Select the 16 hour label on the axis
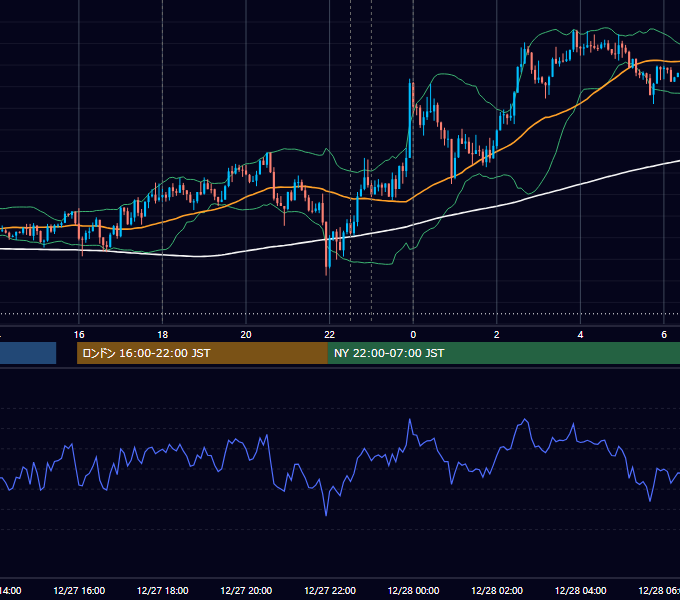This screenshot has width=680, height=600. point(79,334)
